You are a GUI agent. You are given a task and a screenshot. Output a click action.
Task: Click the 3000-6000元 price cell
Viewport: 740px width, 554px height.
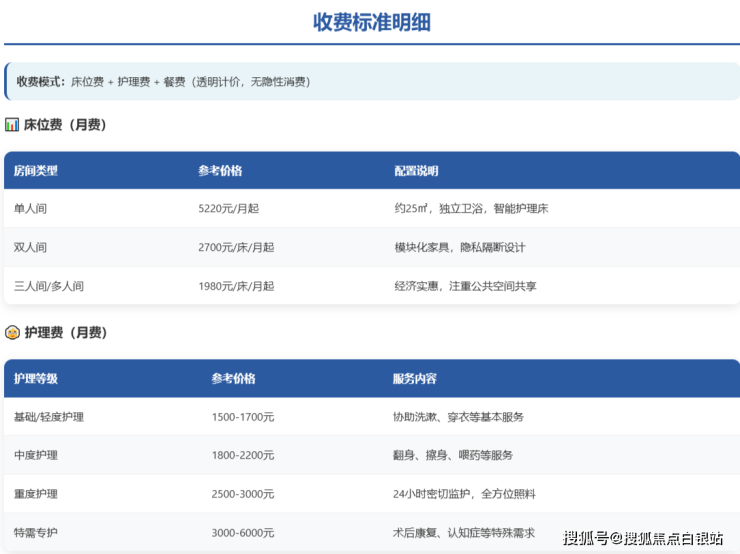[x=243, y=533]
